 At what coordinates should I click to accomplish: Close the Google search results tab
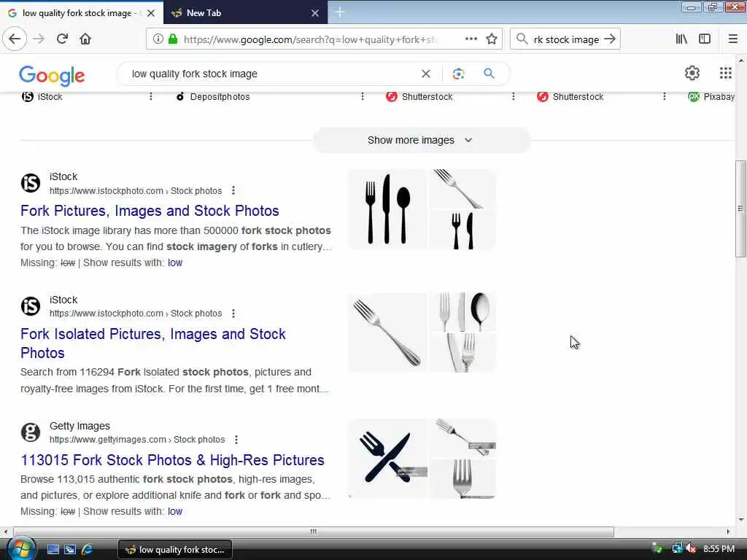coord(151,13)
